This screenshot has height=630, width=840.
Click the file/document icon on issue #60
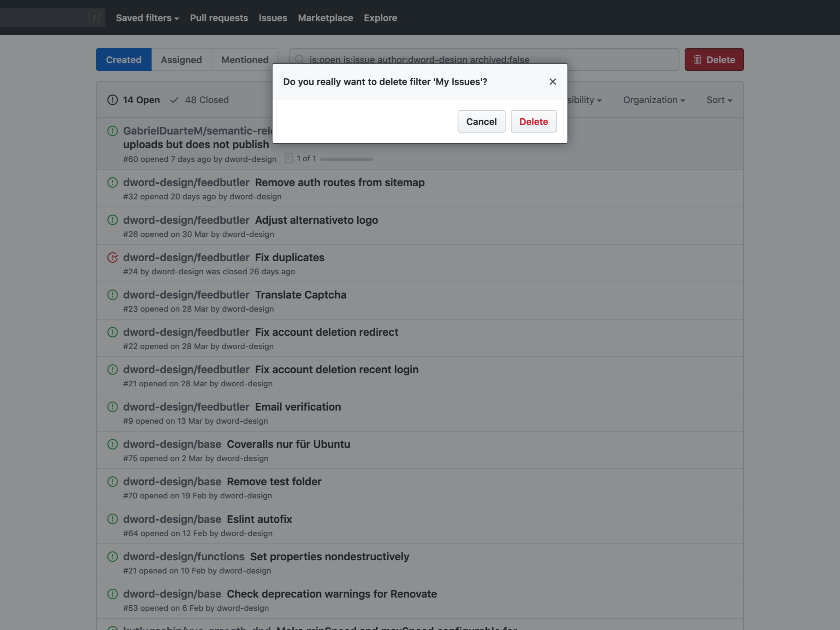[x=288, y=159]
